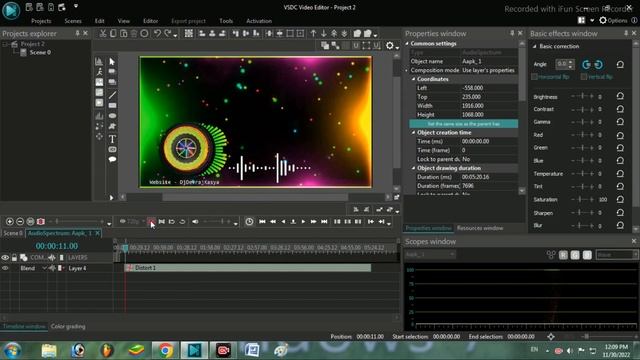
Task: Collapse the Common settings section
Action: pyautogui.click(x=407, y=44)
